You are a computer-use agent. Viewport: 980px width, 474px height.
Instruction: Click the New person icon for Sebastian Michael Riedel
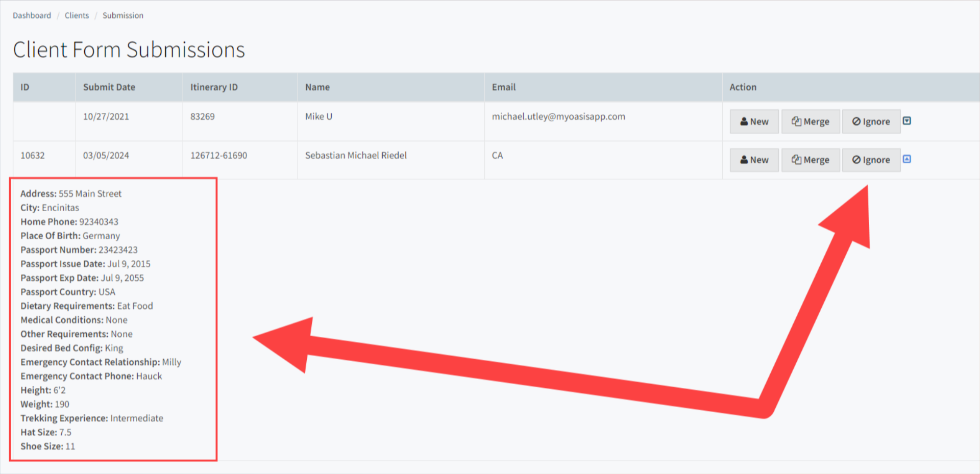(x=745, y=160)
